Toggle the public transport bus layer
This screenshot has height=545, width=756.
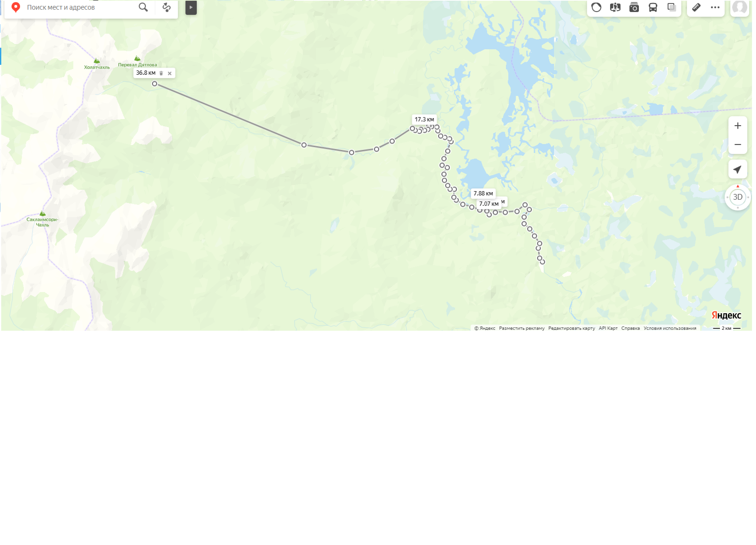[x=653, y=7]
